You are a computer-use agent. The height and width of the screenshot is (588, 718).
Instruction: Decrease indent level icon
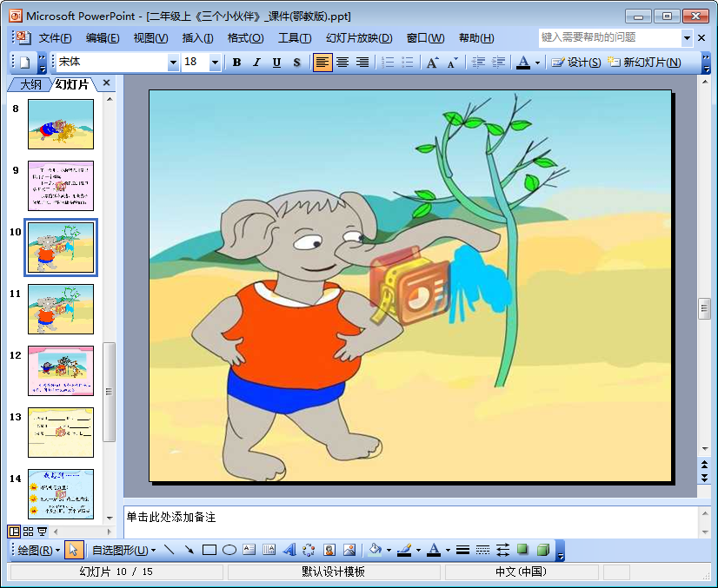(x=478, y=63)
